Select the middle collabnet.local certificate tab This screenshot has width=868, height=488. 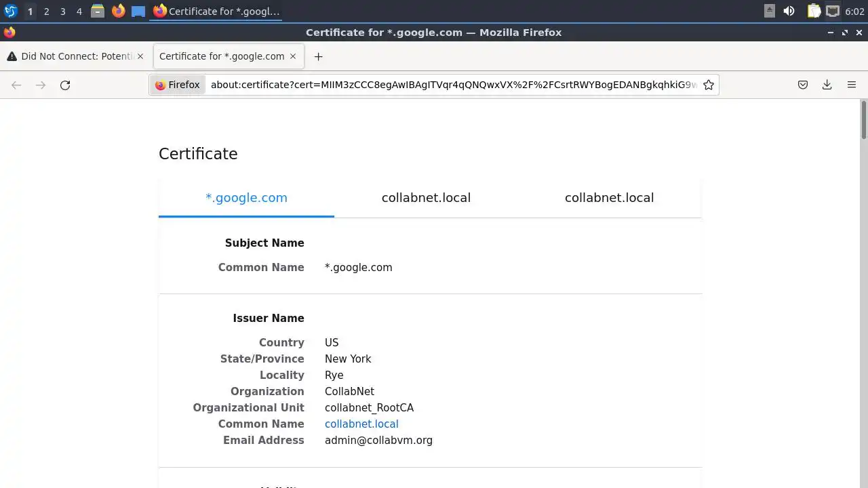pos(426,198)
